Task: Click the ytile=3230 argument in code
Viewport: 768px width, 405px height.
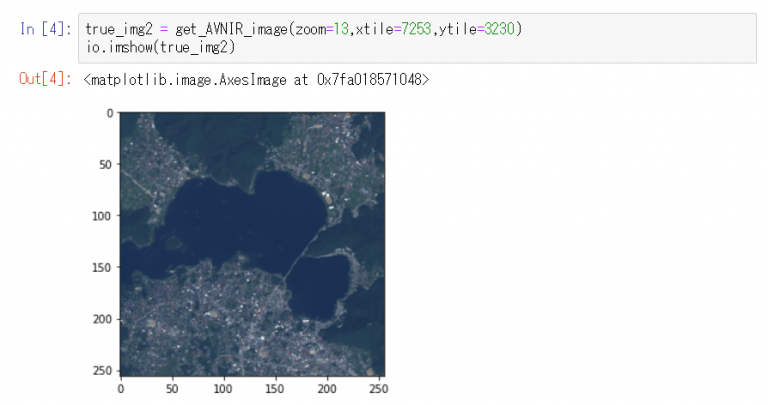Action: (x=477, y=29)
